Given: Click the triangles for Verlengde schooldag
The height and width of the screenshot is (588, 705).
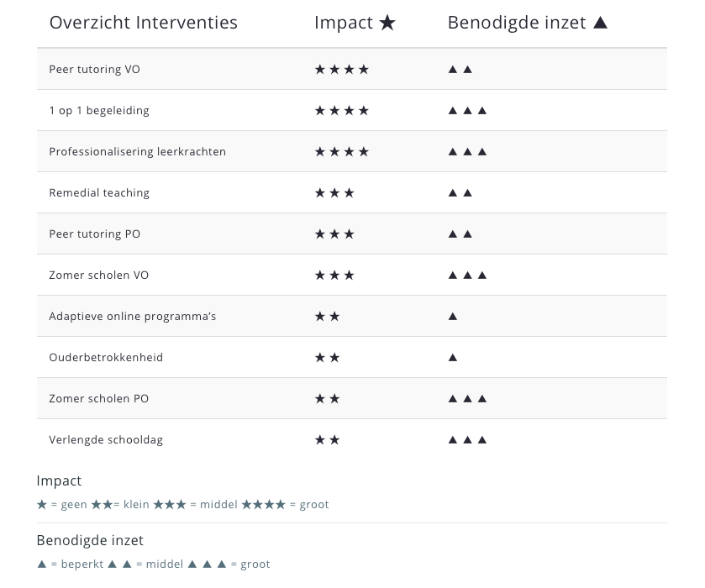Looking at the screenshot, I should click(x=467, y=439).
